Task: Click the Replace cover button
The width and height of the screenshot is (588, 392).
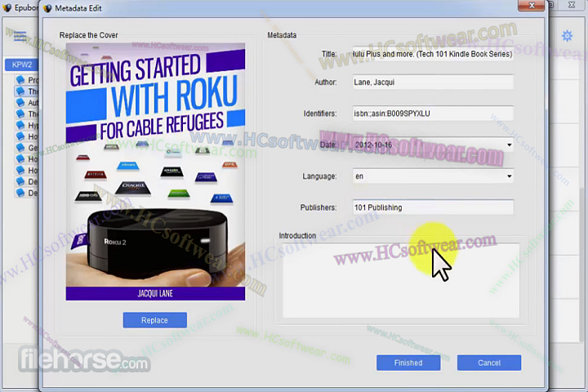Action: [x=154, y=320]
